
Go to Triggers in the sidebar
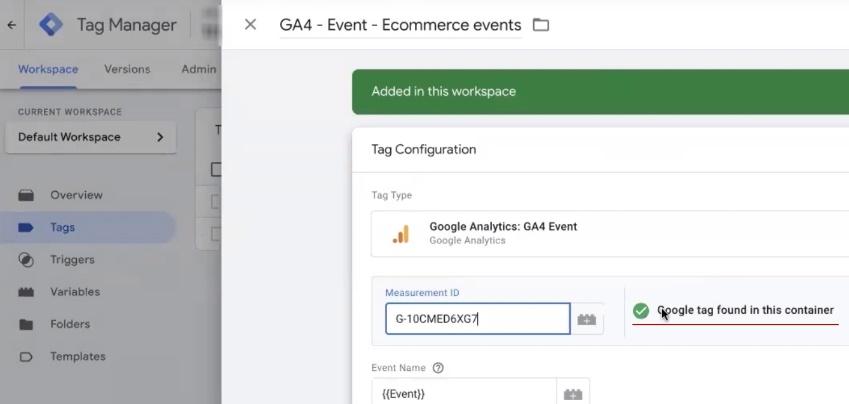point(72,260)
